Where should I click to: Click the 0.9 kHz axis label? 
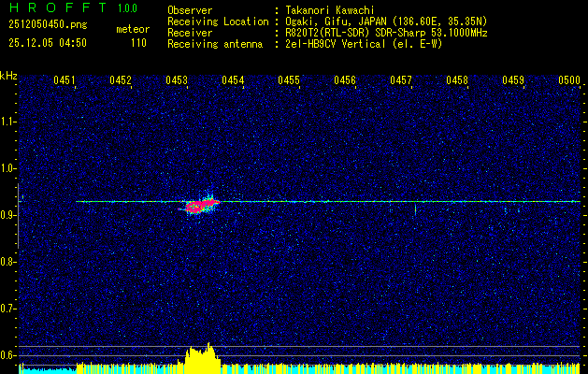[8, 215]
